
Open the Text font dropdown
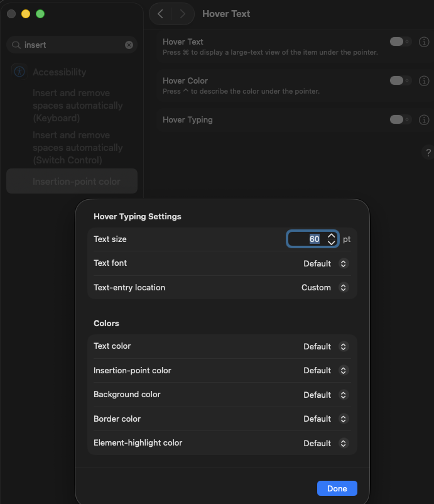(325, 263)
